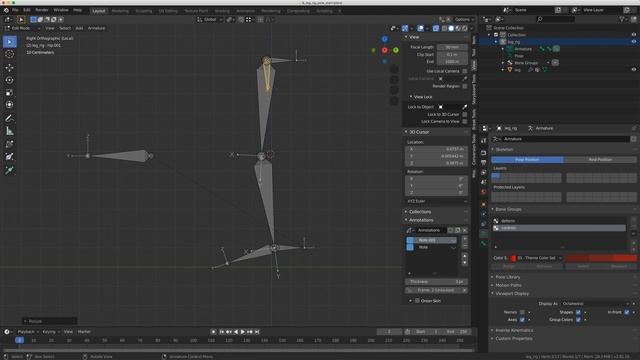Open the timeline Playback menu

27,332
